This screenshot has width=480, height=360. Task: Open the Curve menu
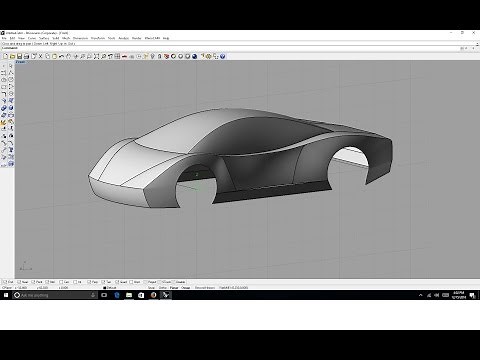click(x=32, y=38)
